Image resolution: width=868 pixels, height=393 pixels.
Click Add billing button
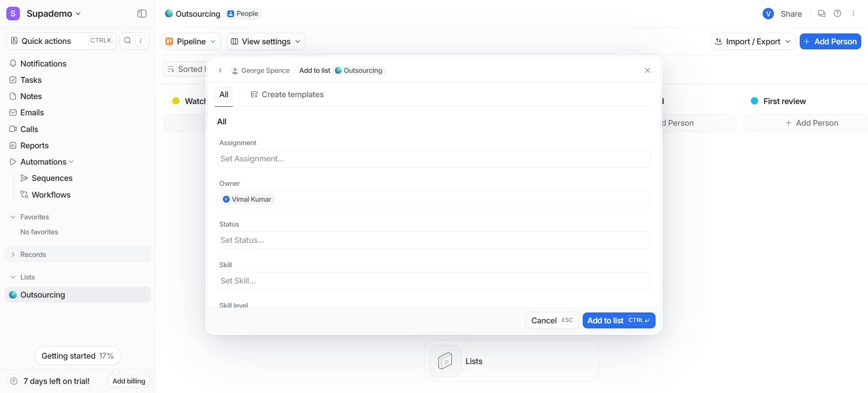129,381
